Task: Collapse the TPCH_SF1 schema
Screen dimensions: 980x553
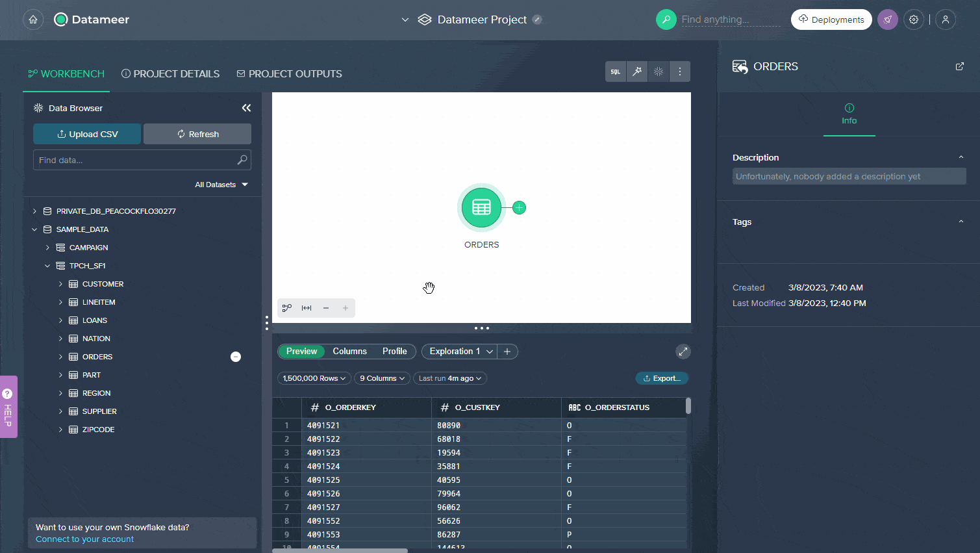Action: point(47,266)
